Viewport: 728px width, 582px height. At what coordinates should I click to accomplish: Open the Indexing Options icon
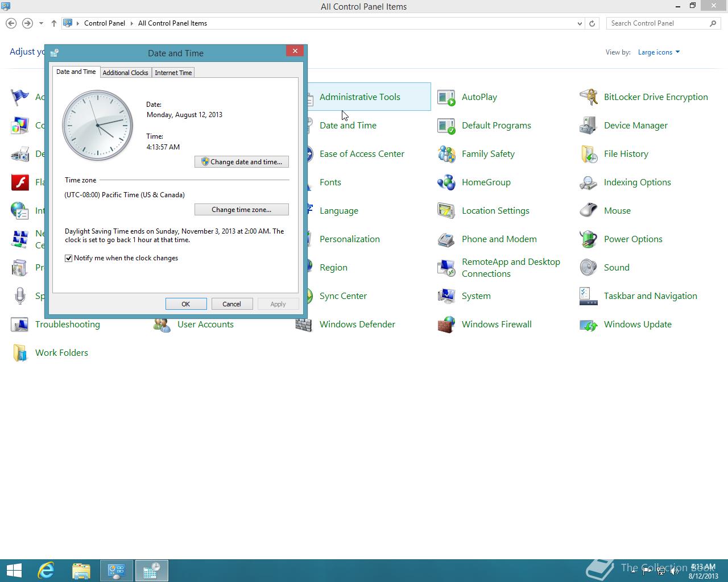589,182
